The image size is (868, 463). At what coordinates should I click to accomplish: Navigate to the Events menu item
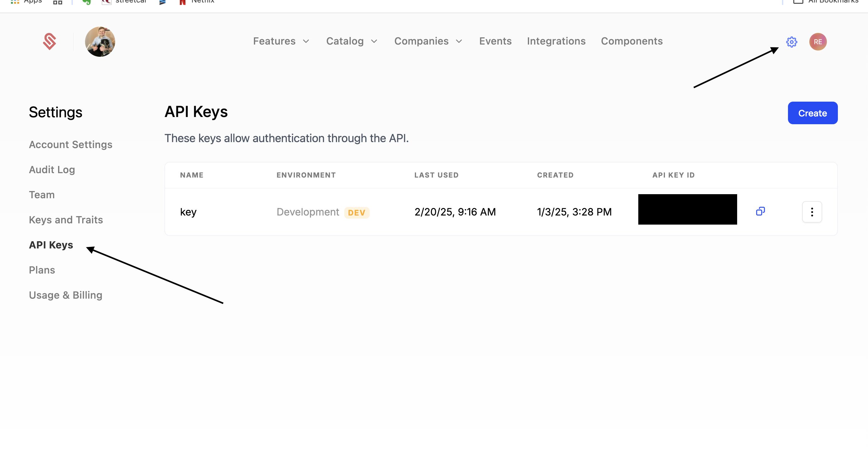pos(495,41)
